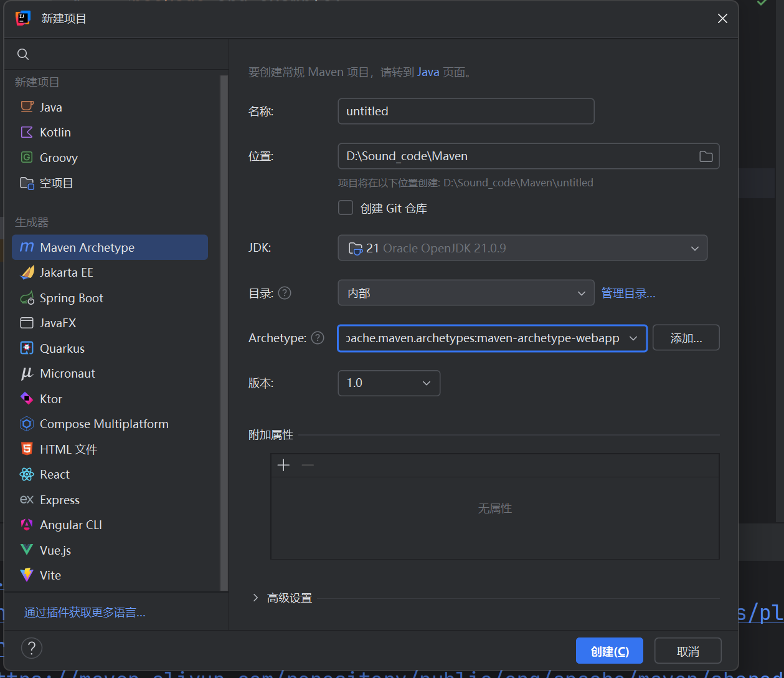
Task: Open the Archetype combo box
Action: tap(492, 338)
